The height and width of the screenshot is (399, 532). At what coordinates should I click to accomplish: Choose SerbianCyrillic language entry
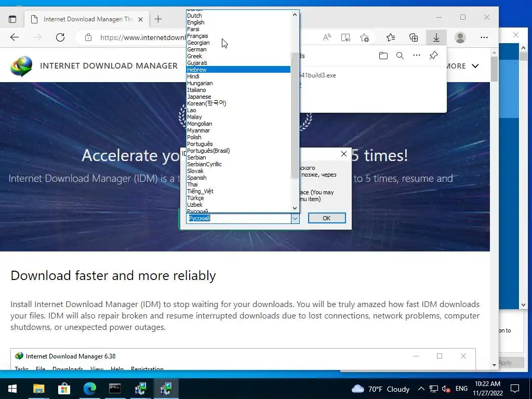(x=238, y=164)
